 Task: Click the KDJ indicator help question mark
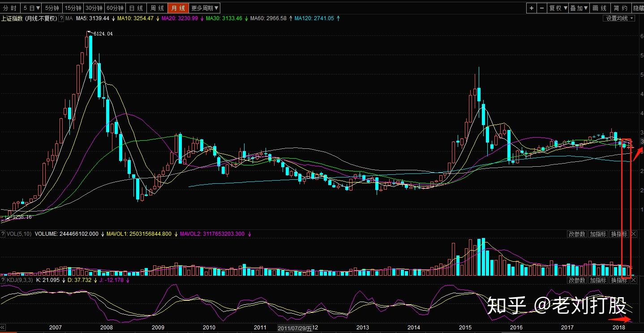click(3, 280)
